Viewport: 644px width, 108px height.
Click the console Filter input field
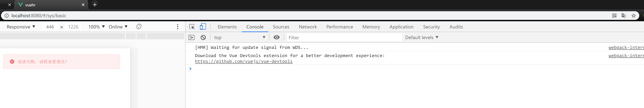344,37
